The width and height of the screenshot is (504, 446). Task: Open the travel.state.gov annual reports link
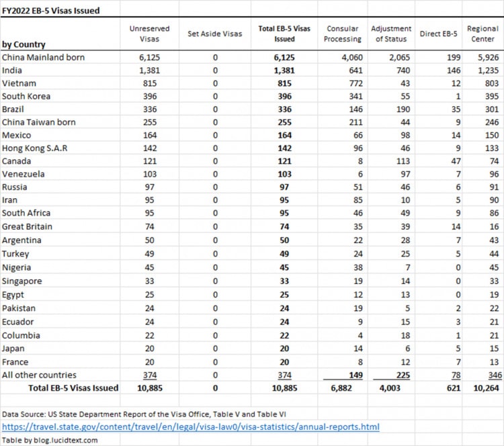pos(191,427)
